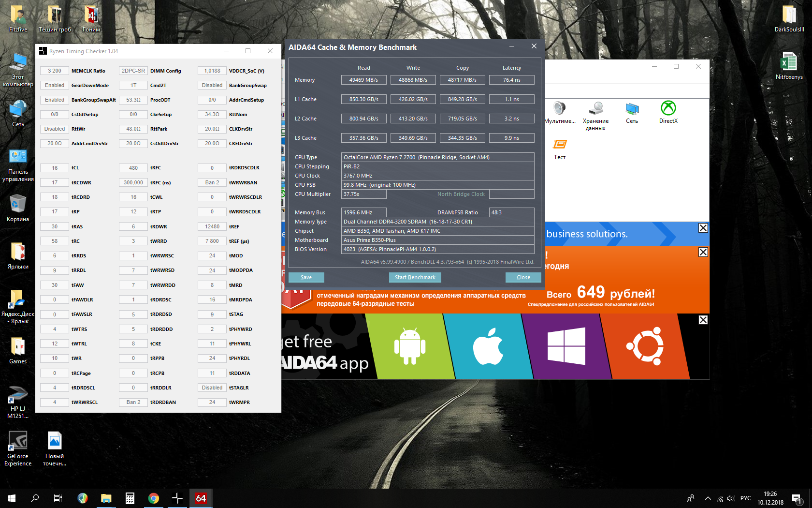
Task: Select the Memory Latency value 76.4 ns
Action: [x=512, y=80]
